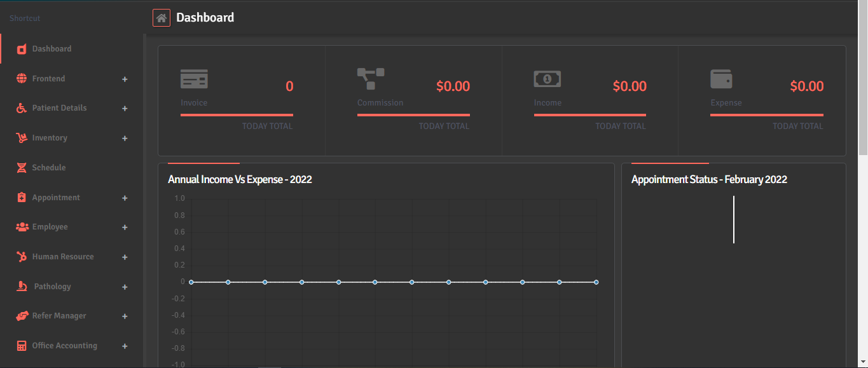Click the Schedule hourglass icon
The height and width of the screenshot is (368, 868).
(22, 168)
